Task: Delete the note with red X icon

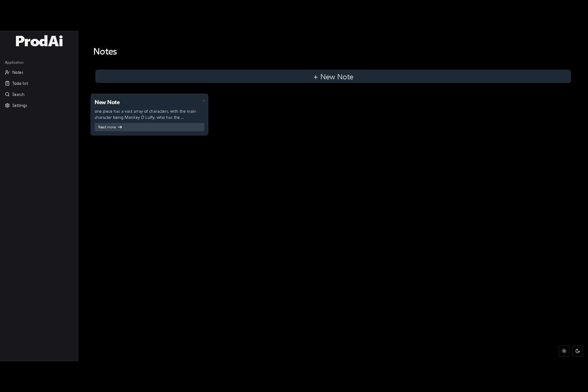Action: 204,101
